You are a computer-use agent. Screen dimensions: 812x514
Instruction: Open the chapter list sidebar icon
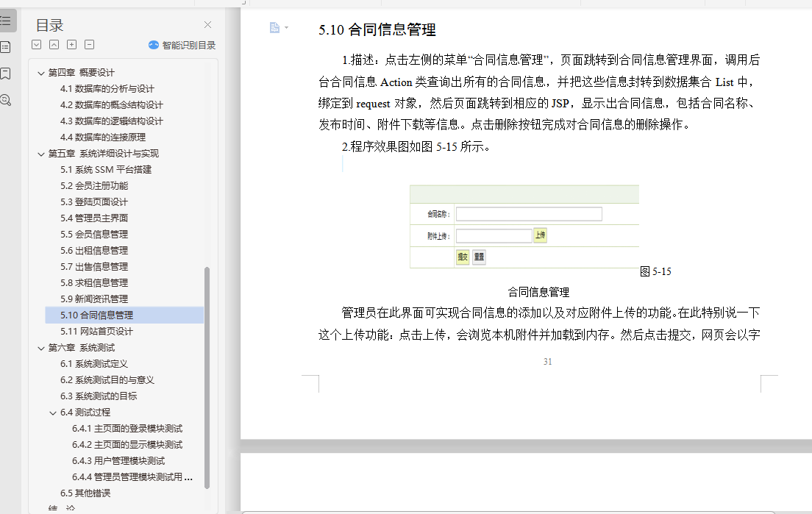click(x=6, y=47)
